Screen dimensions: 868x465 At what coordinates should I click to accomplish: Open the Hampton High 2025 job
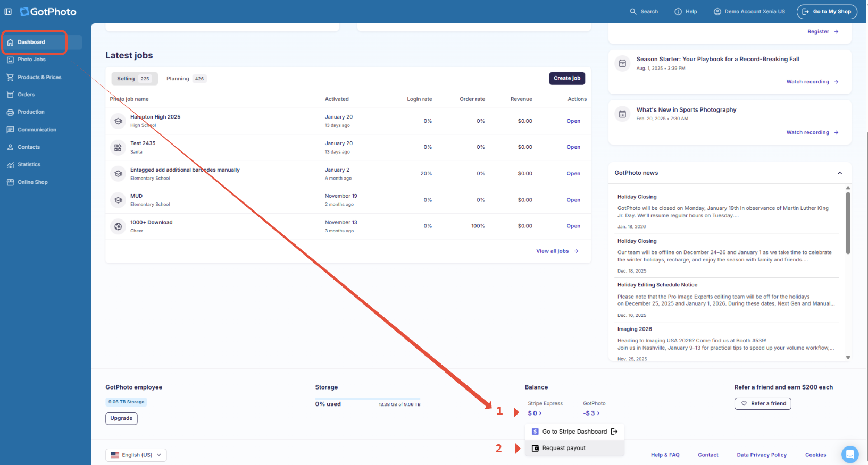click(573, 121)
